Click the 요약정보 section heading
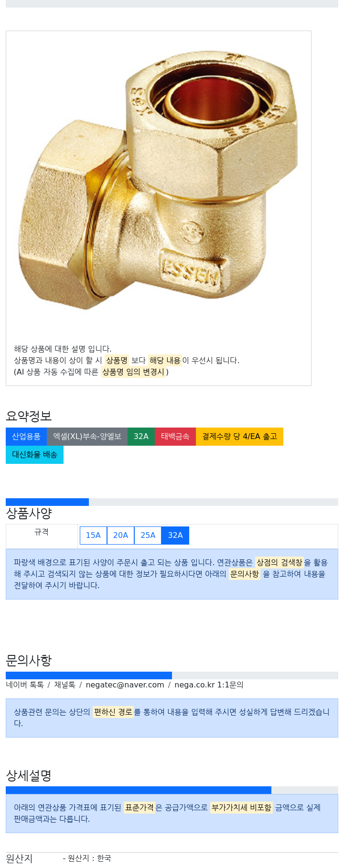 point(29,416)
